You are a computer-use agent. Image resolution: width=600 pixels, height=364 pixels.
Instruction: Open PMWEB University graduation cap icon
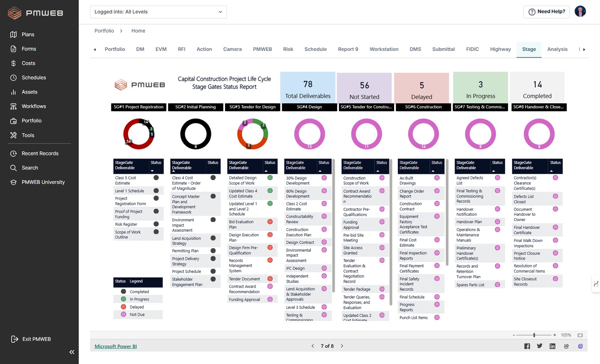(x=13, y=182)
